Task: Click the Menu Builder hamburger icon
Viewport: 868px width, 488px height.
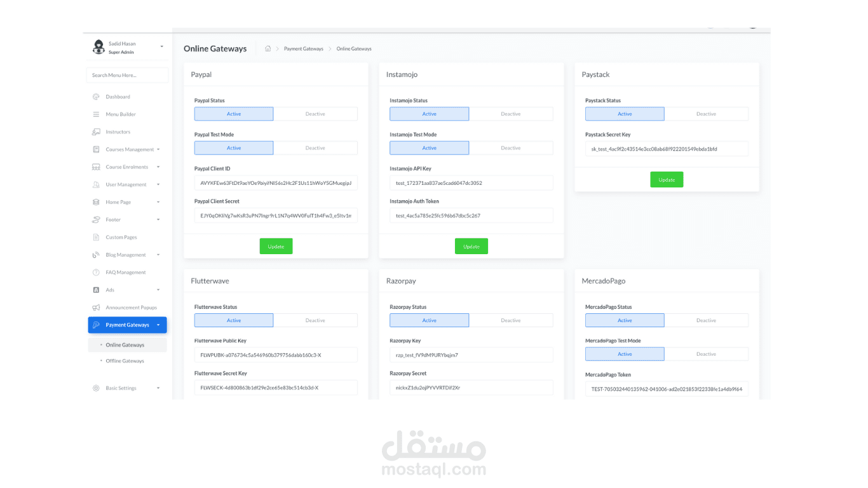Action: [96, 114]
